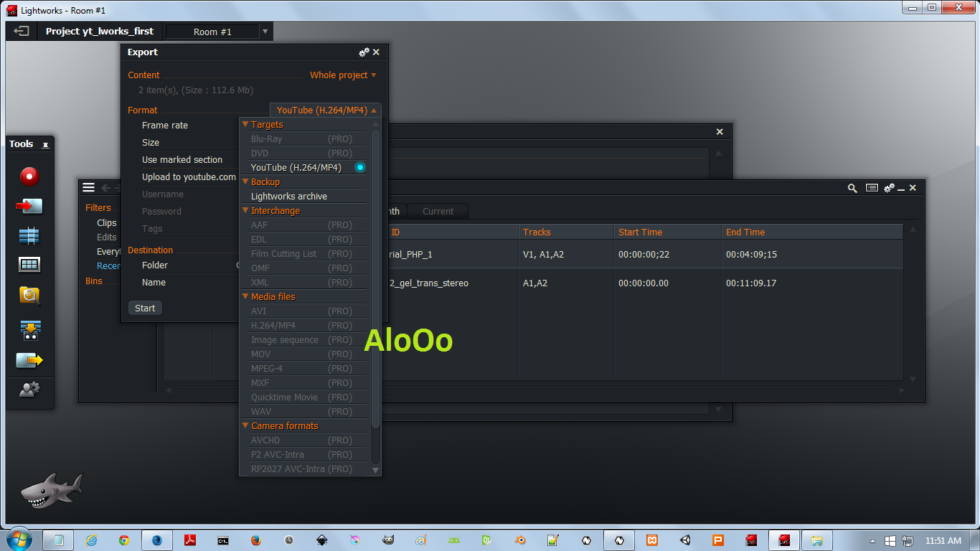Open the new bin grid tool
Viewport: 980px width, 551px height.
pos(29,265)
